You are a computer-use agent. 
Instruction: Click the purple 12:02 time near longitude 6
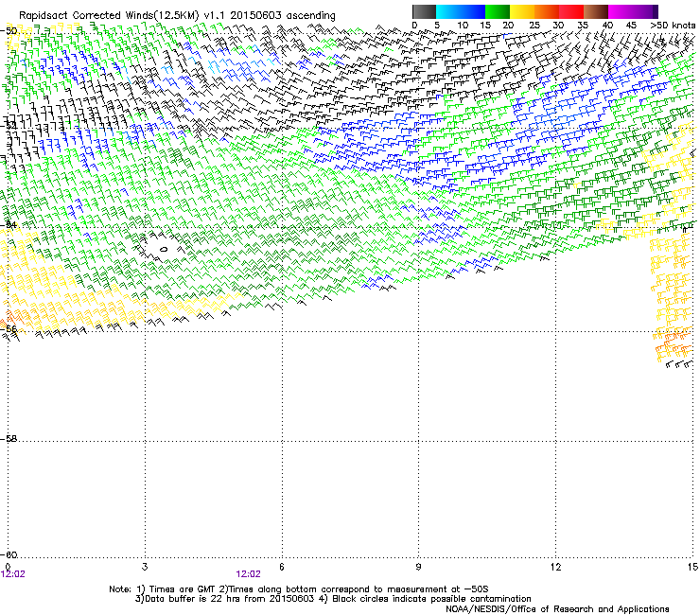248,574
